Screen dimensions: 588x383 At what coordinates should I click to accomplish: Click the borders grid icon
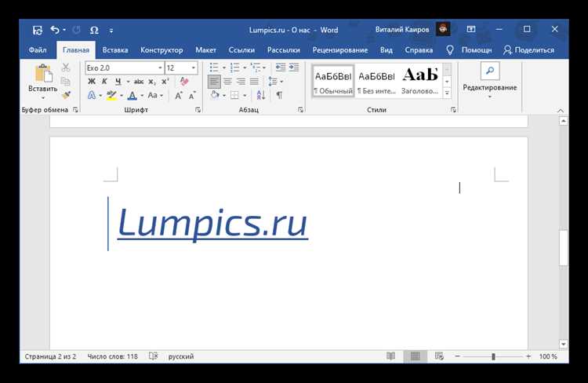click(x=234, y=96)
